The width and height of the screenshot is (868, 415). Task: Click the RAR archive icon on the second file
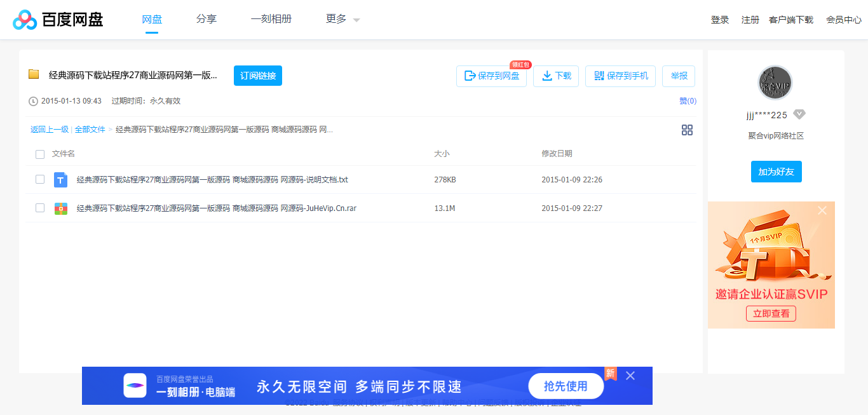pos(60,208)
